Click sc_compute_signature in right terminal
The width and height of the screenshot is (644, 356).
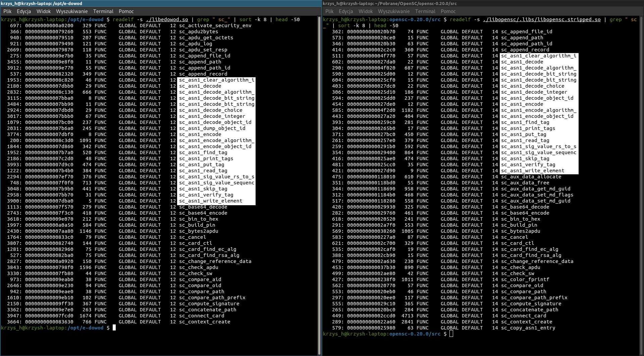(531, 304)
